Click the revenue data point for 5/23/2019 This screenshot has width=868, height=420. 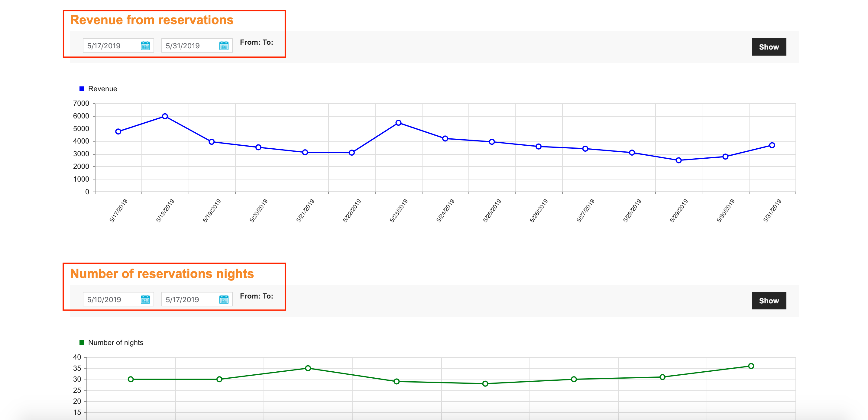(398, 123)
